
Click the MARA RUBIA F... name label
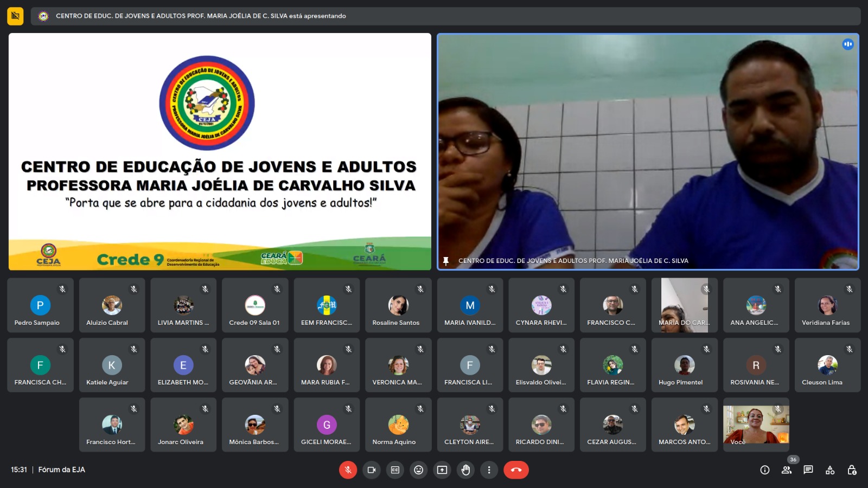coord(325,382)
